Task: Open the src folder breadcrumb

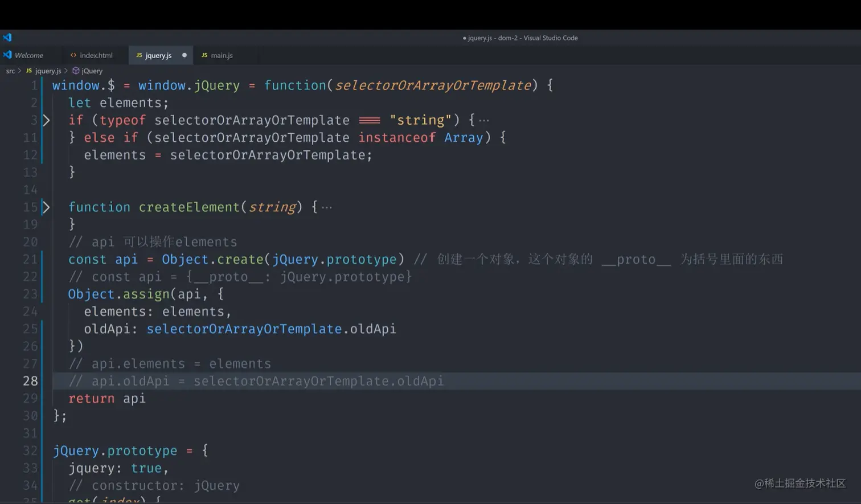Action: point(10,71)
